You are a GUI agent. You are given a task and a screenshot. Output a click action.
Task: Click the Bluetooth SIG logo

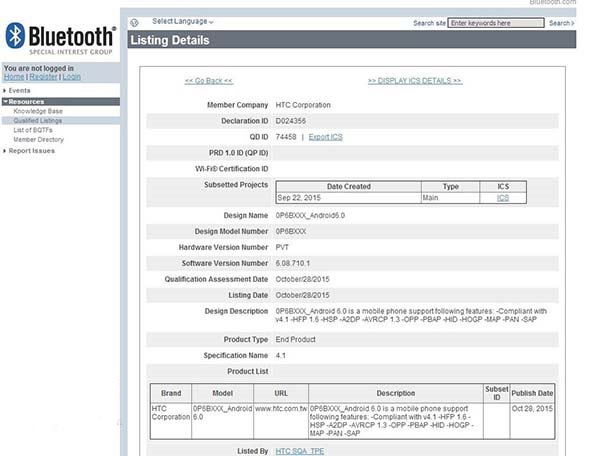pos(60,39)
